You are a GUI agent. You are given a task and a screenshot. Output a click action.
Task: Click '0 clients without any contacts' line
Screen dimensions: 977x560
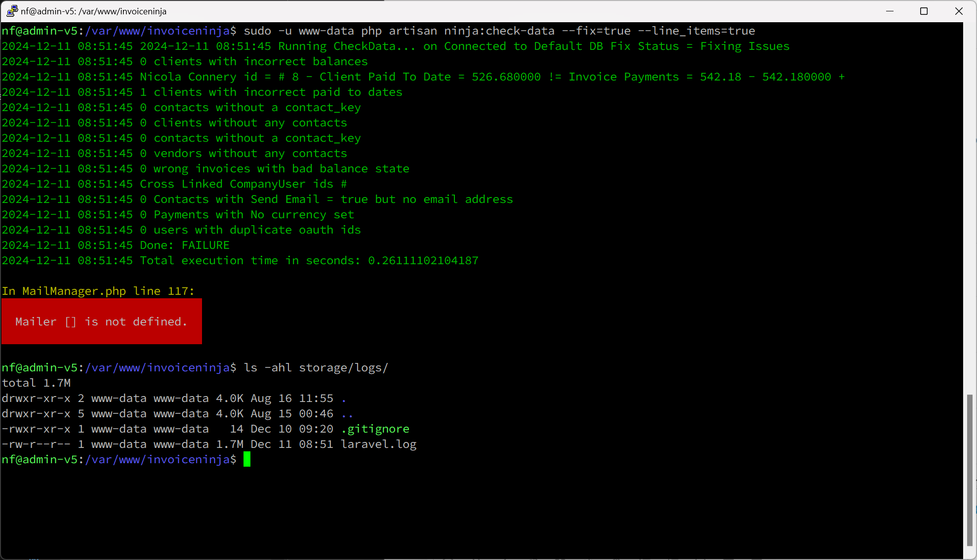click(x=174, y=122)
